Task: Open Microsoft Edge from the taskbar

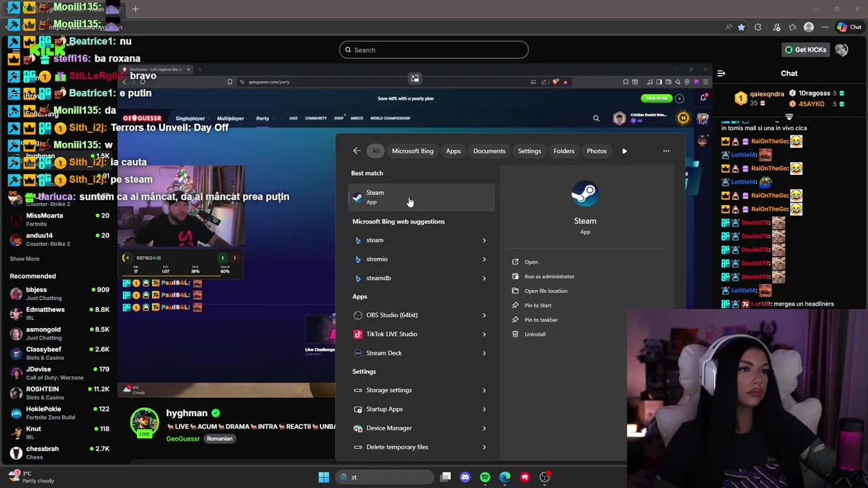Action: [x=505, y=477]
